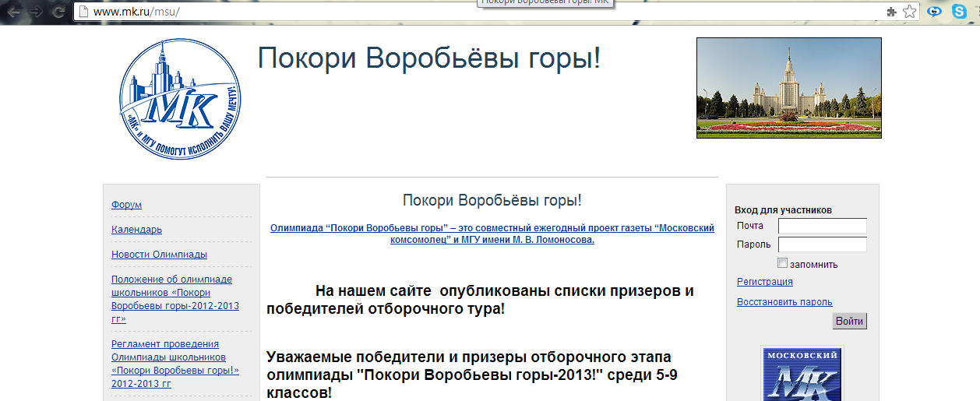Click into the Почта email field
Viewport: 980px width, 401px height.
click(x=823, y=226)
